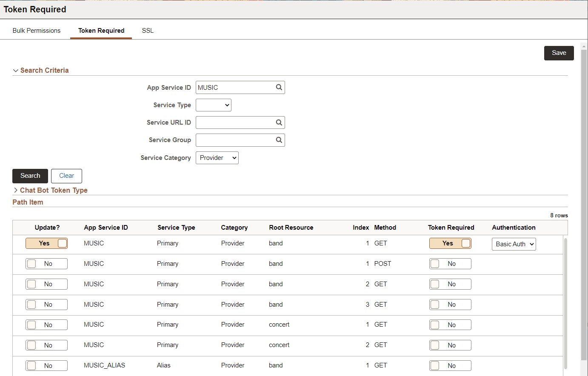
Task: Toggle Update? for MUSIC band index 2 row
Action: 46,284
